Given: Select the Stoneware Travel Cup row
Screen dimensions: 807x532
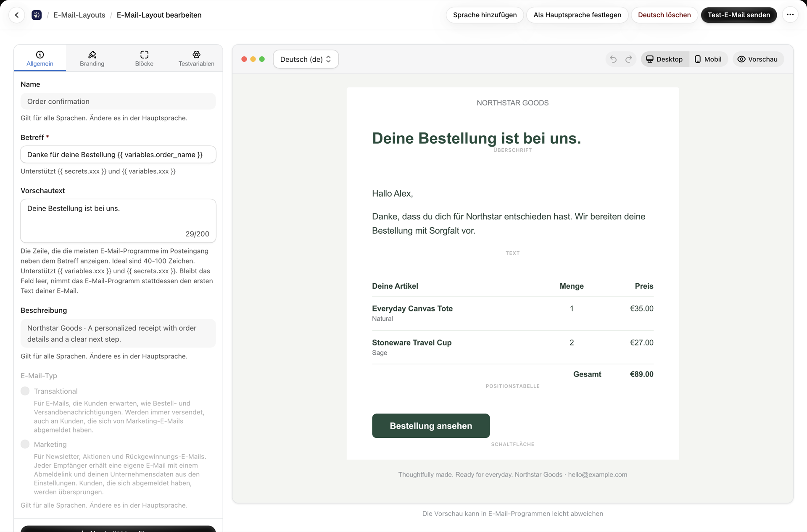Looking at the screenshot, I should point(512,347).
